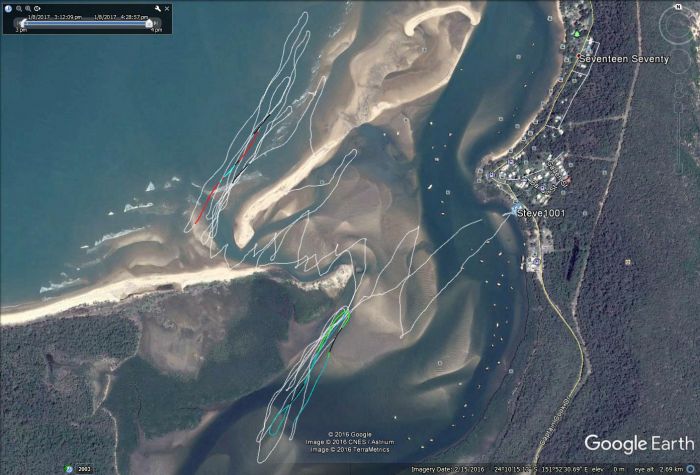Viewport: 700px width, 475px height.
Task: Click the North compass indicator
Action: pyautogui.click(x=684, y=21)
